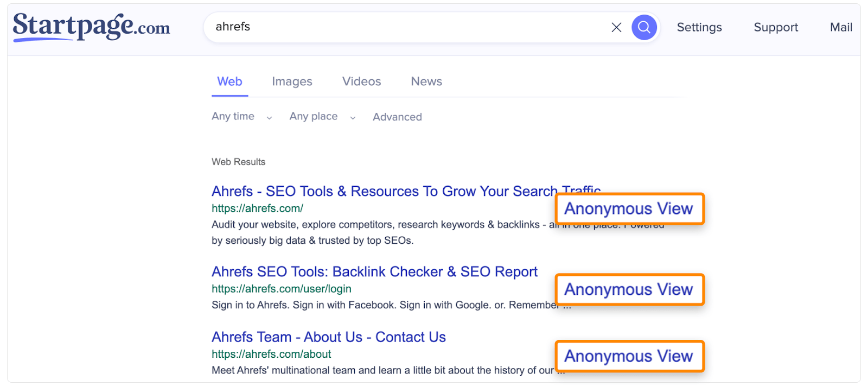868x386 pixels.
Task: Open the Mail link
Action: click(x=841, y=27)
